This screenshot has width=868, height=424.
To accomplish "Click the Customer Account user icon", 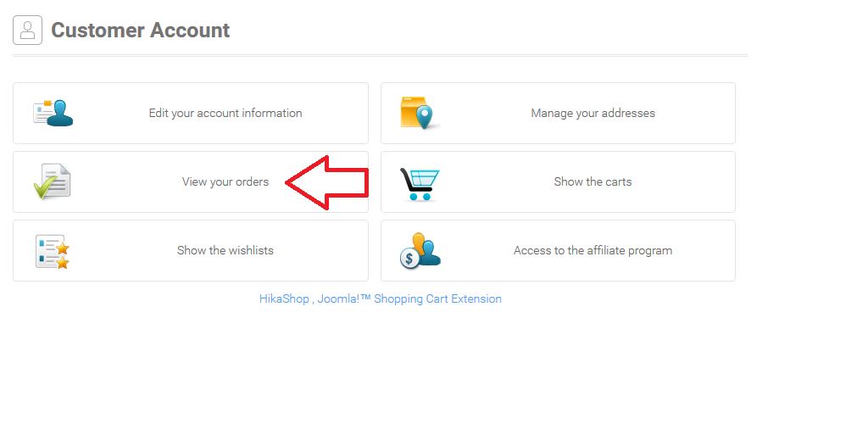I will [x=28, y=30].
